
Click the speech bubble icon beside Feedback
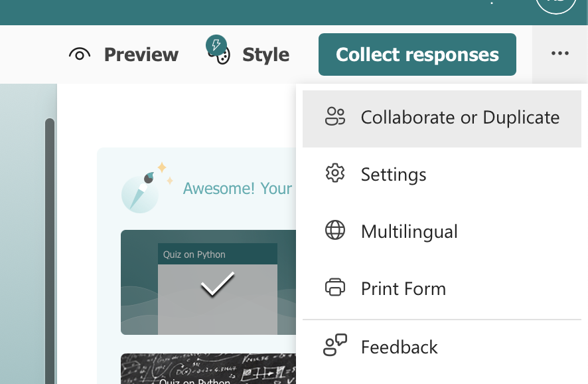[x=336, y=346]
